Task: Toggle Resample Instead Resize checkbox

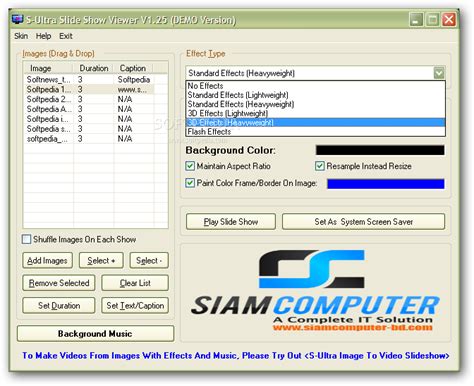Action: [363, 166]
